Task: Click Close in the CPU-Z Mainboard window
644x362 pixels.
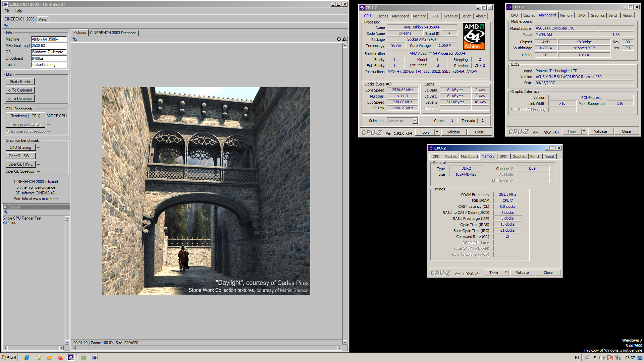Action: 626,131
